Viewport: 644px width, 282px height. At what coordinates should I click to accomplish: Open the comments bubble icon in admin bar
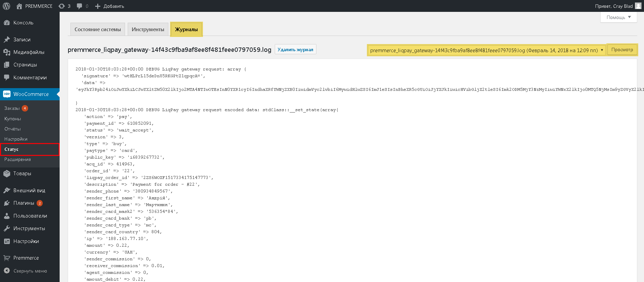(x=80, y=6)
